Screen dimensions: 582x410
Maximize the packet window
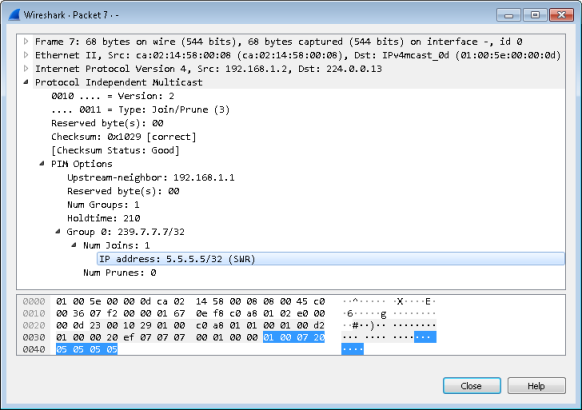click(x=535, y=15)
